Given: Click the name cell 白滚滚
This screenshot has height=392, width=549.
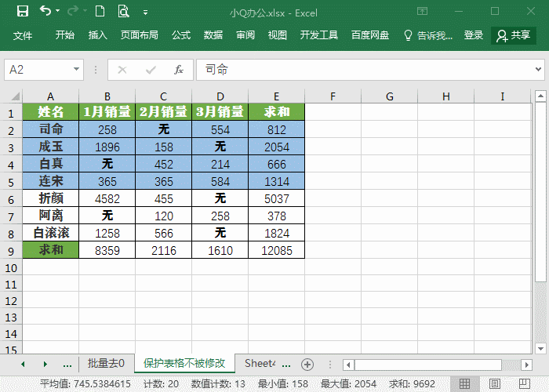Looking at the screenshot, I should (51, 233).
